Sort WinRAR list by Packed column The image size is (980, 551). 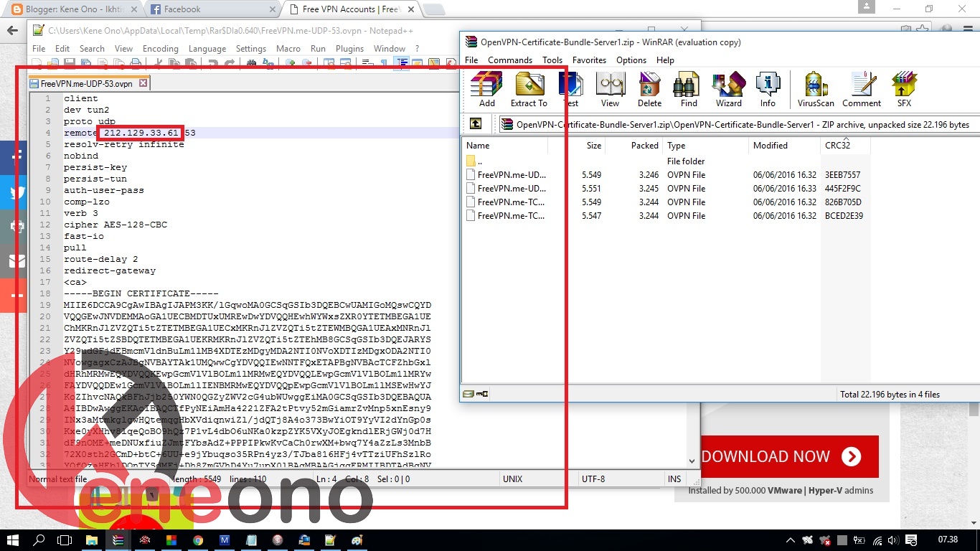tap(633, 145)
